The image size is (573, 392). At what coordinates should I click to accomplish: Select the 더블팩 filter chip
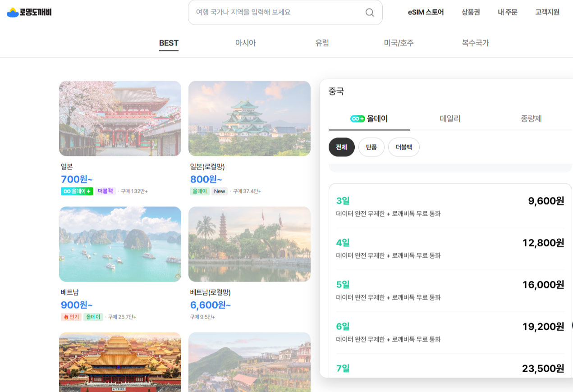click(404, 147)
